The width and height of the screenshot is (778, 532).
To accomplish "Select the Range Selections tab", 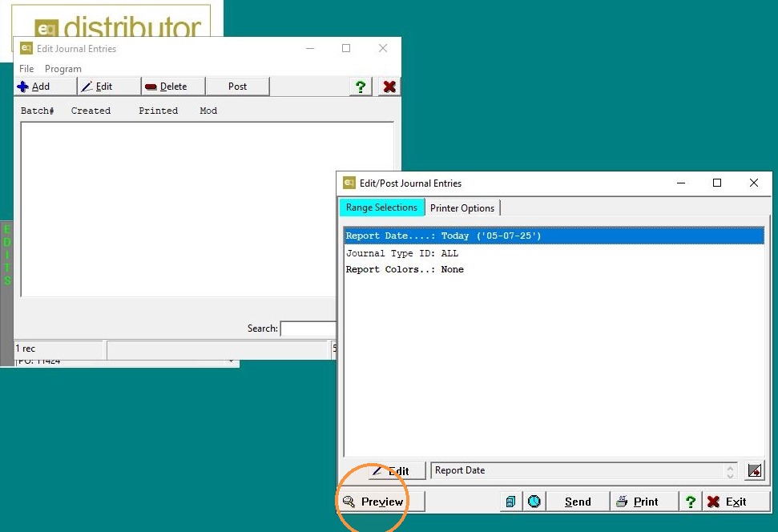I will coord(381,208).
